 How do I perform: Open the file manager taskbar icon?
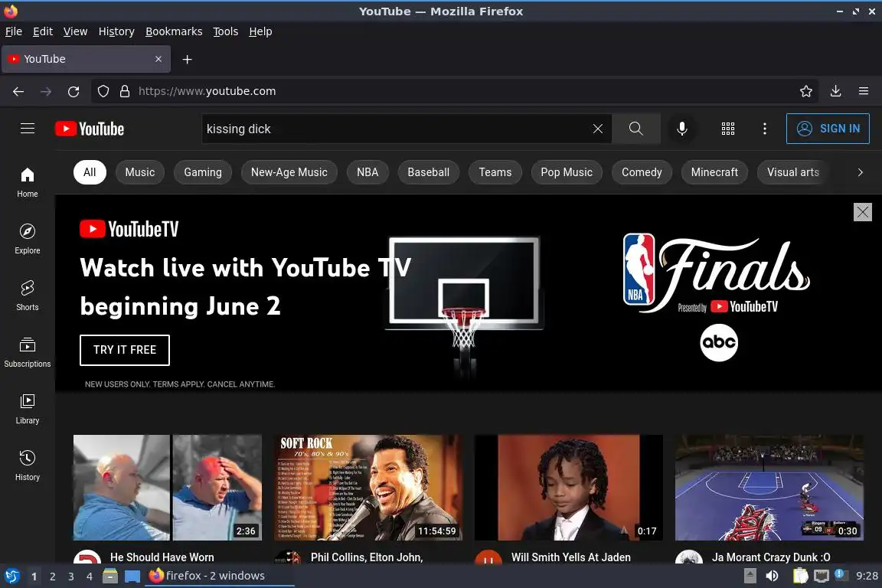(x=110, y=576)
